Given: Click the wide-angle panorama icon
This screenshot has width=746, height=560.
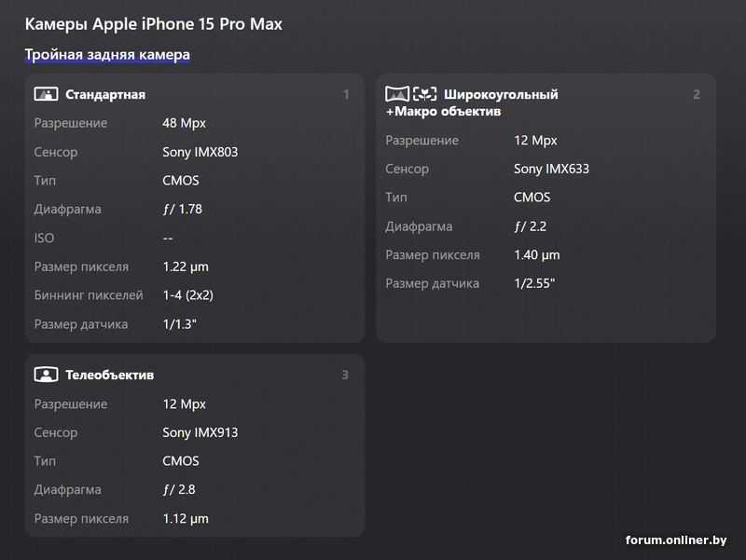Looking at the screenshot, I should click(x=397, y=94).
